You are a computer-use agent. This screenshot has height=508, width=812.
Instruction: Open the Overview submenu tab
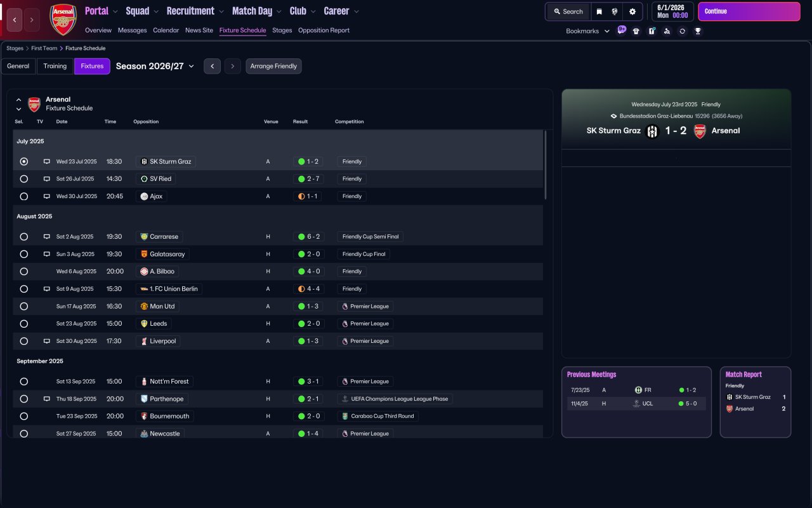click(98, 30)
